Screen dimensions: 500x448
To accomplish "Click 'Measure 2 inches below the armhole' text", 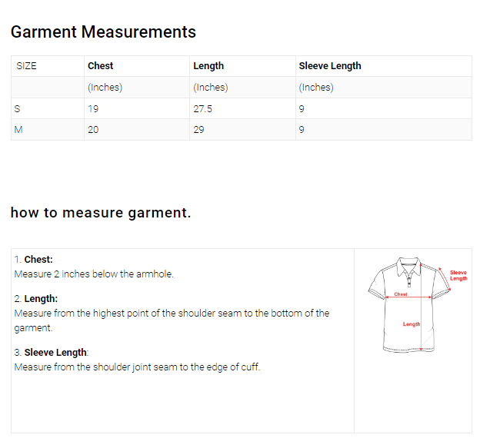I will point(94,274).
